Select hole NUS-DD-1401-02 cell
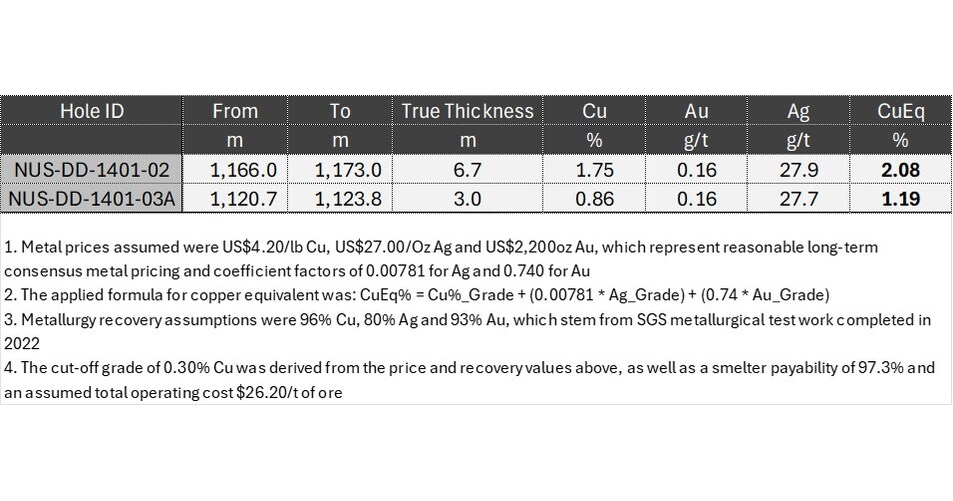This screenshot has width=953, height=501. 92,171
